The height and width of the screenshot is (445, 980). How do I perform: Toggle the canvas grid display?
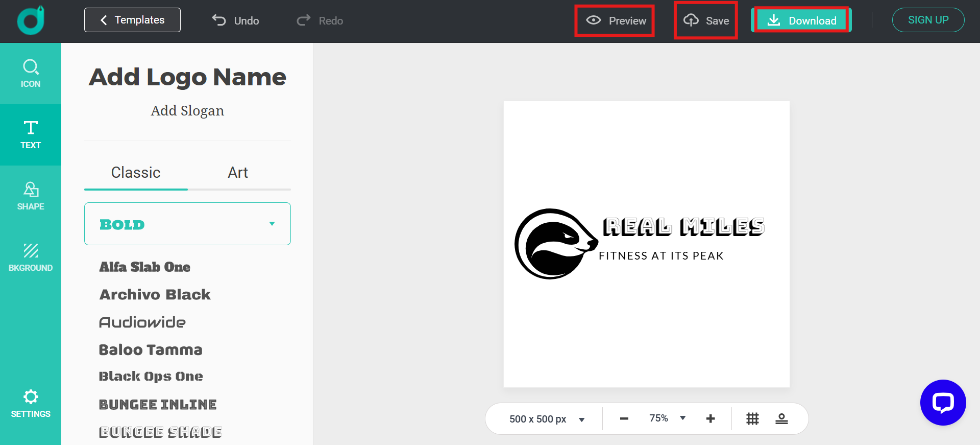click(x=752, y=419)
